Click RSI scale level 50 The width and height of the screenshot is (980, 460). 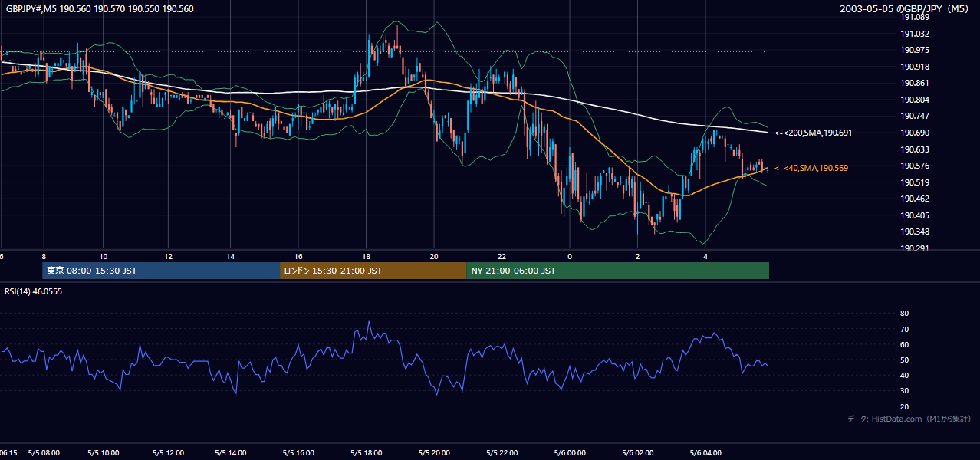pyautogui.click(x=904, y=360)
